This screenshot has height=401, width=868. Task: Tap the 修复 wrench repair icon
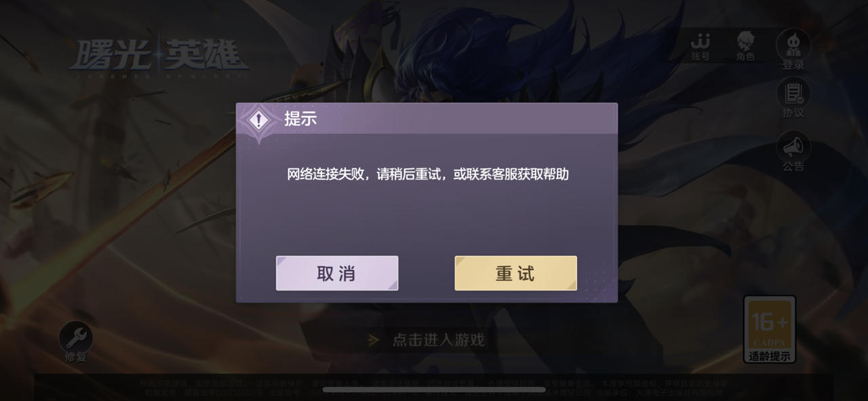tap(75, 341)
